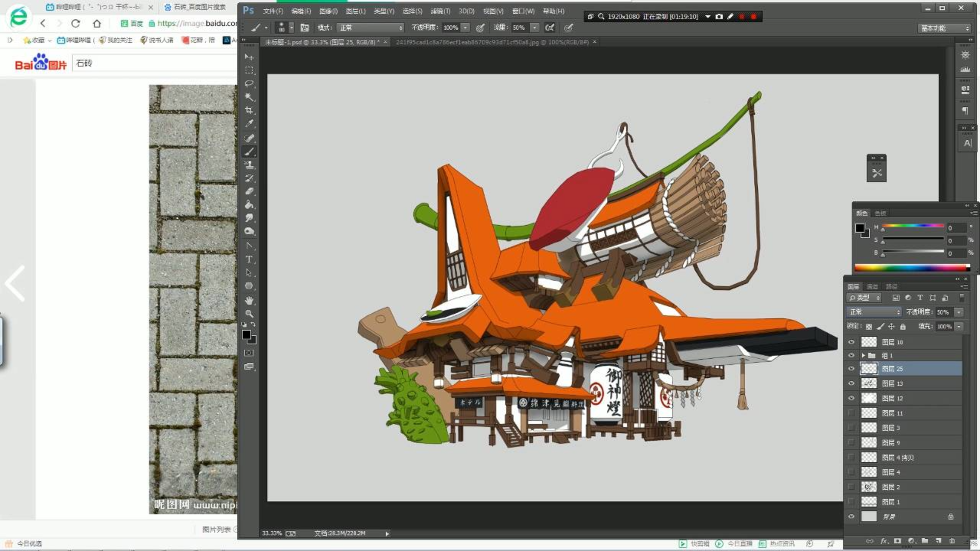Click delete layer trash icon
Viewport: 980px width, 551px height.
click(952, 541)
